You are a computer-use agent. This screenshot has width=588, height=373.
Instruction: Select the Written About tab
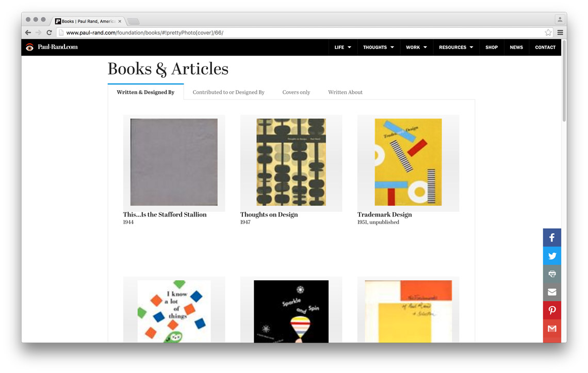coord(345,92)
